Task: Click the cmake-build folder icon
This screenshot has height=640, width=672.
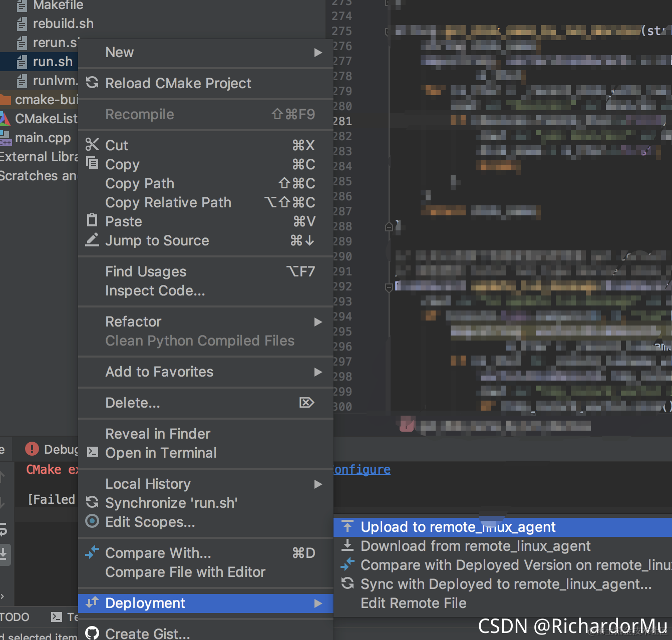Action: [5, 100]
